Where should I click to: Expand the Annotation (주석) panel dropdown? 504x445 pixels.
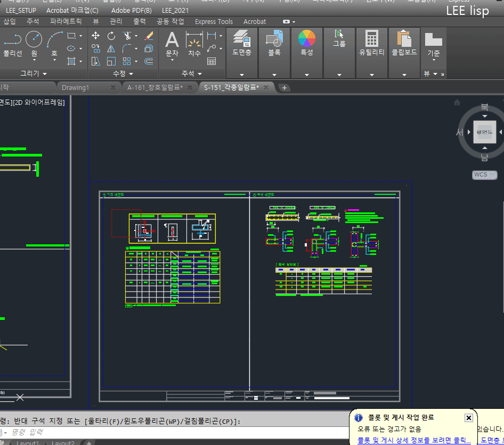[192, 73]
